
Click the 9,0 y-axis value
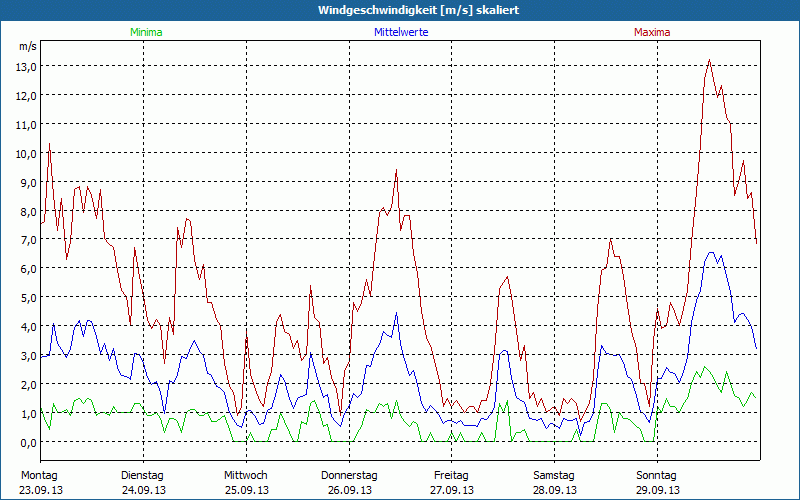(28, 182)
